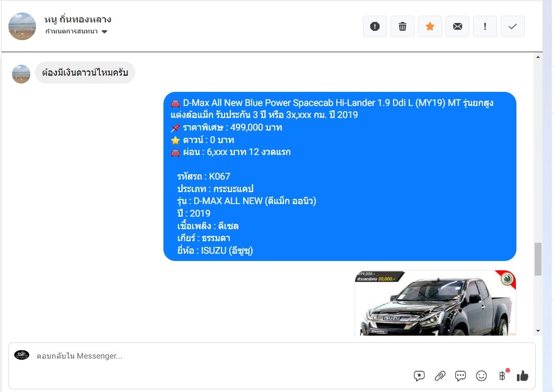Click the name หนู ถิ่นทองหลาง

pos(78,19)
